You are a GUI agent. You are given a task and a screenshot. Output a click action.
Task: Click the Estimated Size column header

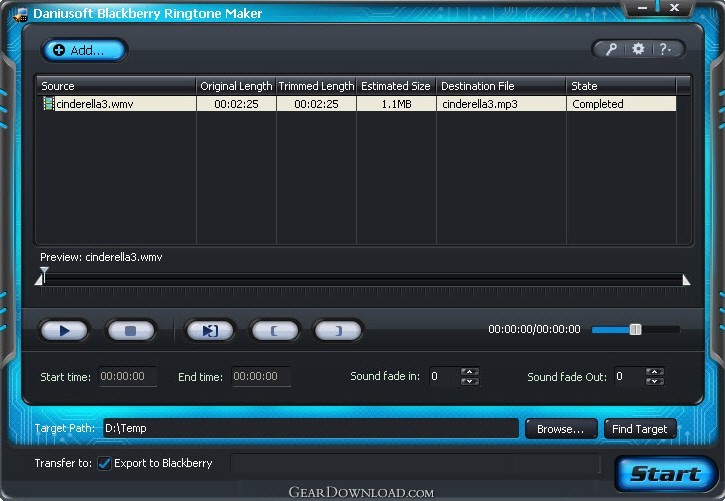click(x=396, y=86)
